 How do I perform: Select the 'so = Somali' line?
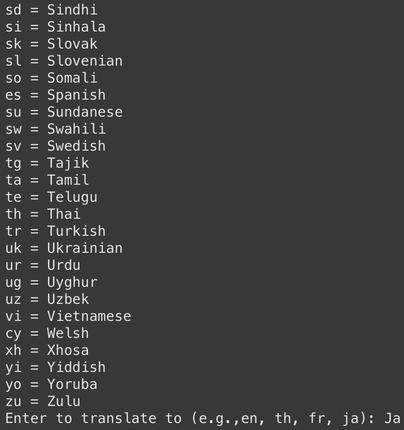51,78
